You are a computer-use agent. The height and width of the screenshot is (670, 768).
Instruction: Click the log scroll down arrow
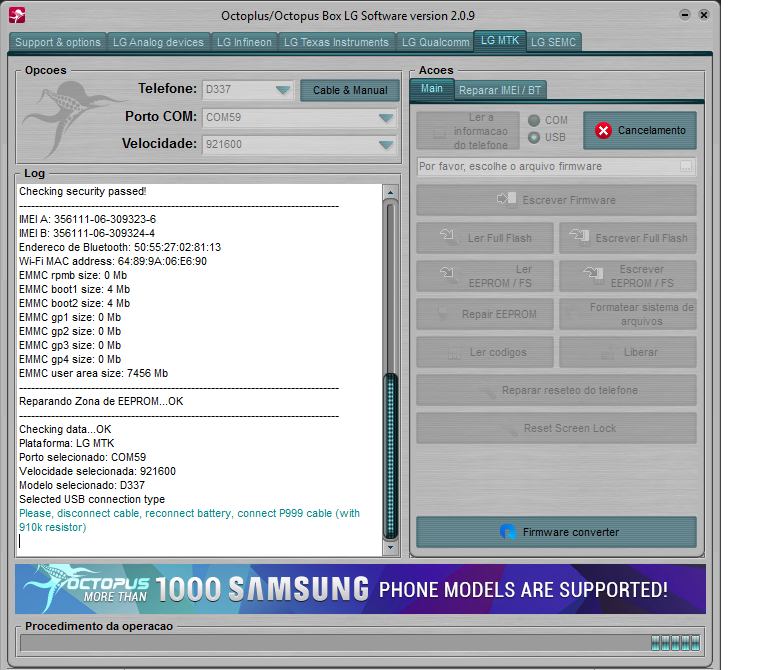point(390,548)
